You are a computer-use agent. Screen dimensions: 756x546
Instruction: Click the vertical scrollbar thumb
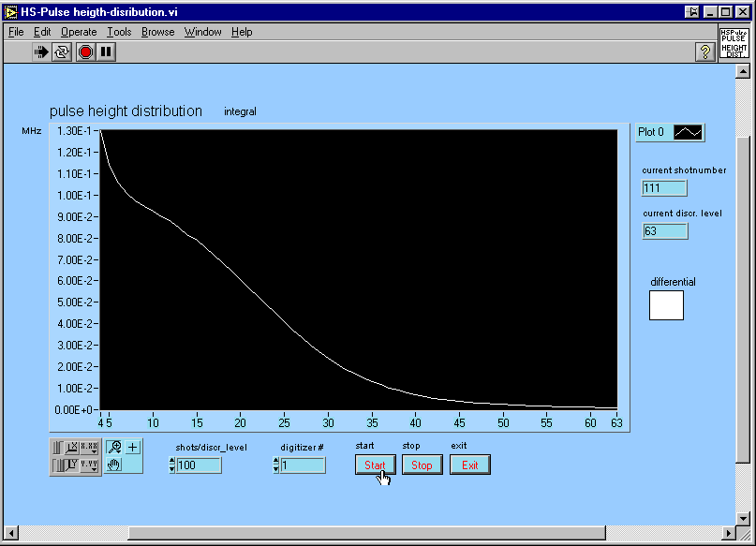coord(743,300)
